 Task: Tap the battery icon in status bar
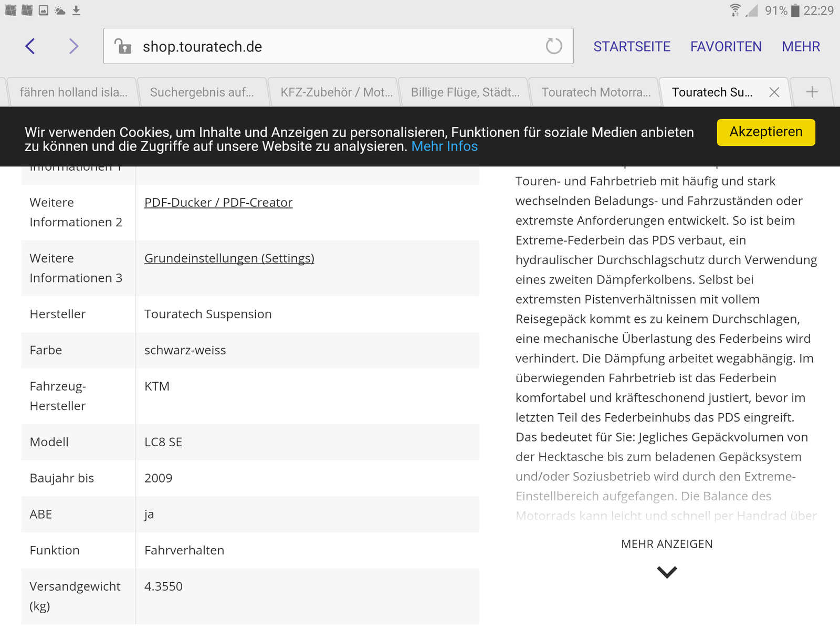tap(795, 10)
